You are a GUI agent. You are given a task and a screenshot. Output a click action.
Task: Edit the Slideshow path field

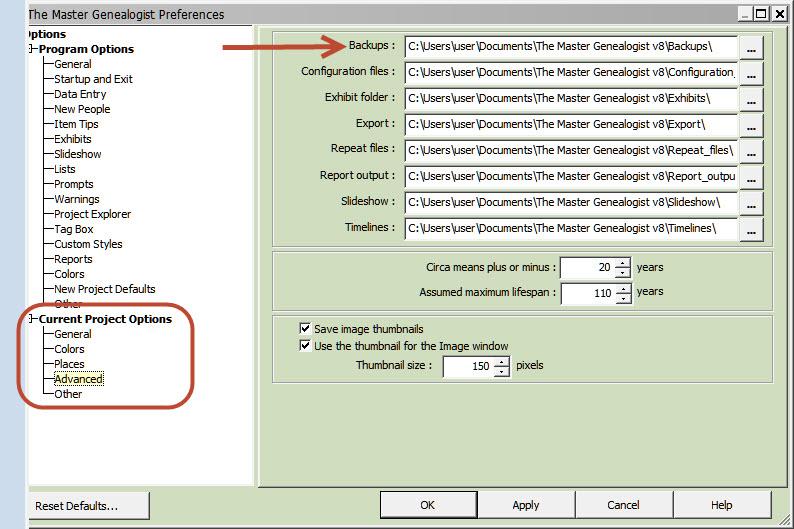coord(571,202)
